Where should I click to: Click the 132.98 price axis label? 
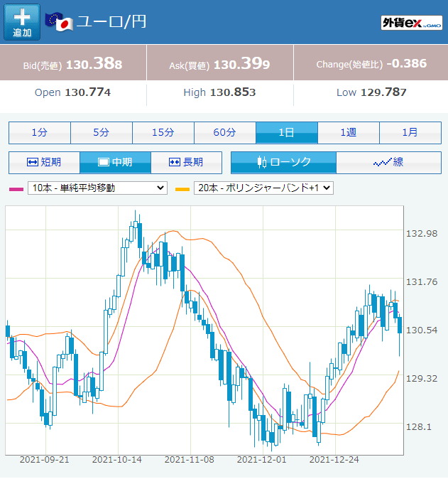[422, 234]
